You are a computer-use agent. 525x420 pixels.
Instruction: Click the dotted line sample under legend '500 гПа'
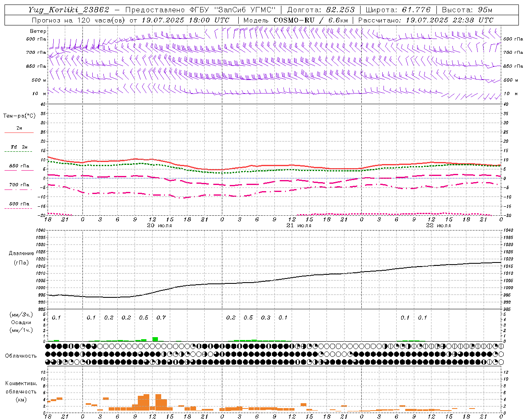click(x=18, y=209)
